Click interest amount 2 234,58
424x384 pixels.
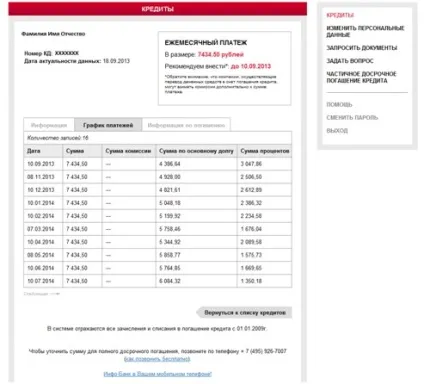pos(251,216)
